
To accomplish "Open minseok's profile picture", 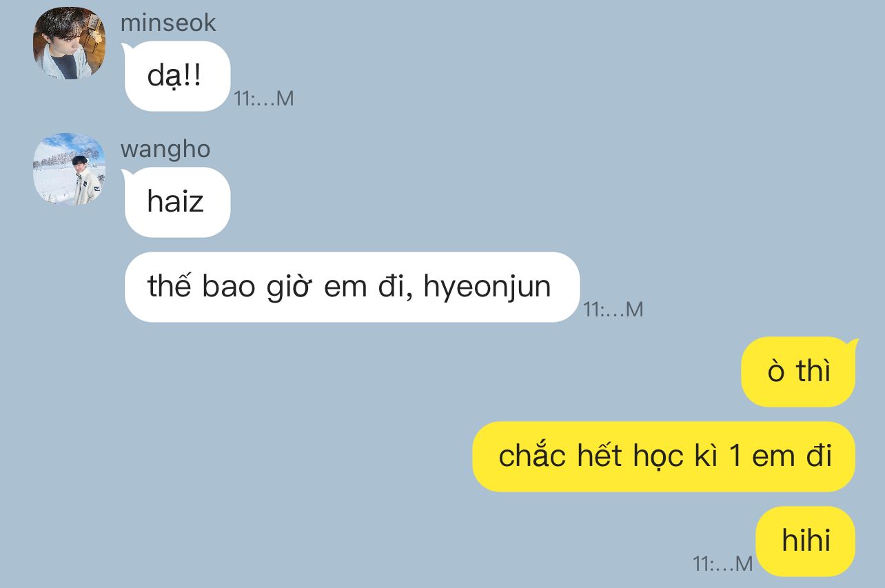I will 69,43.
